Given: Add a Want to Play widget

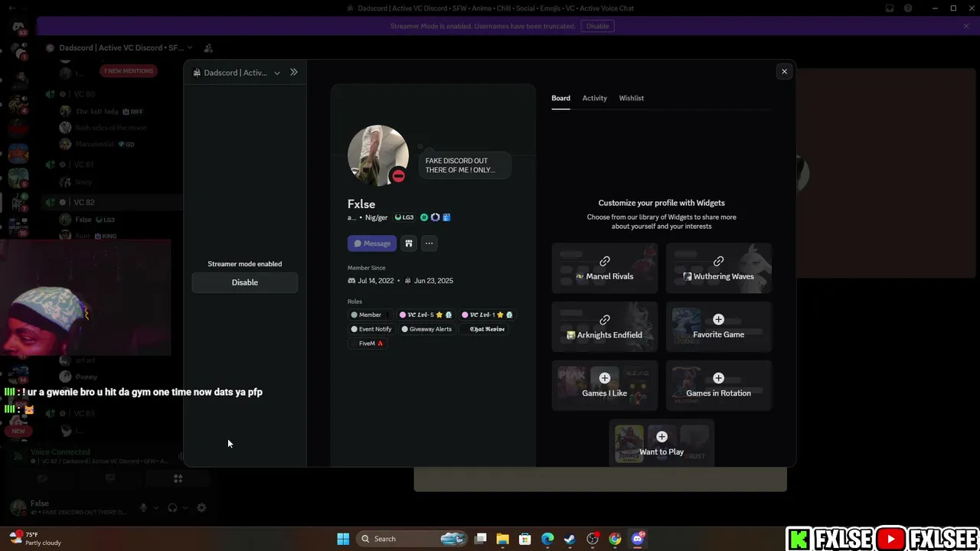Looking at the screenshot, I should [661, 442].
